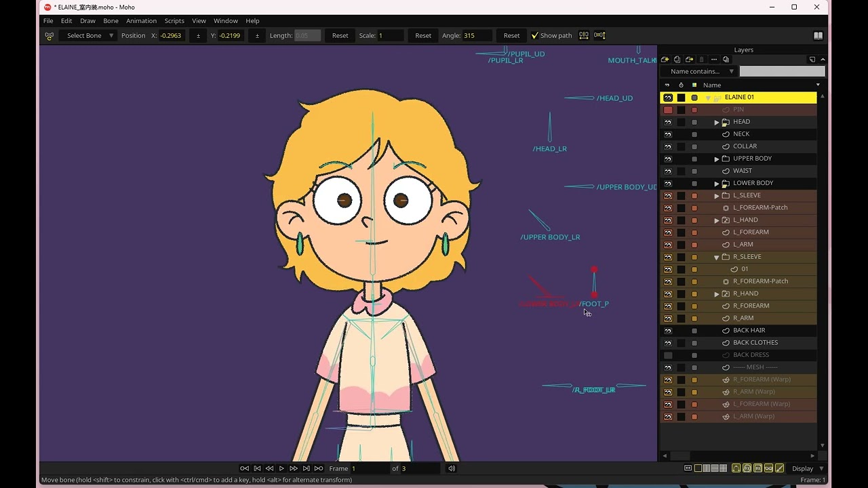Click the mute audio speaker icon
This screenshot has height=488, width=868.
click(x=452, y=468)
